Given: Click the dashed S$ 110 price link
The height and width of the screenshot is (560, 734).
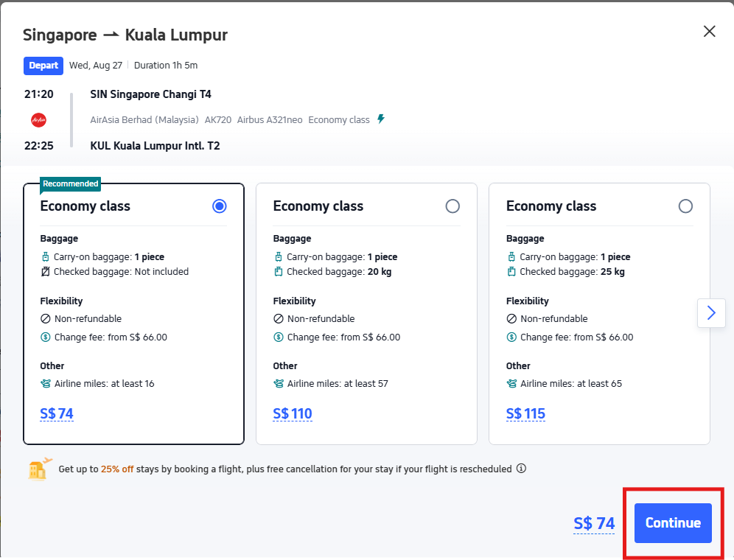Looking at the screenshot, I should (x=293, y=413).
